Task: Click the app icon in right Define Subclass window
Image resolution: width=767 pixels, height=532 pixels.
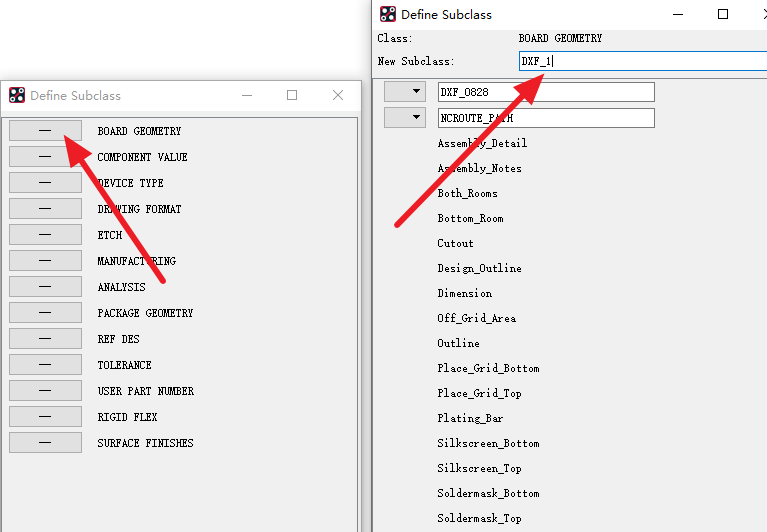Action: [x=388, y=14]
